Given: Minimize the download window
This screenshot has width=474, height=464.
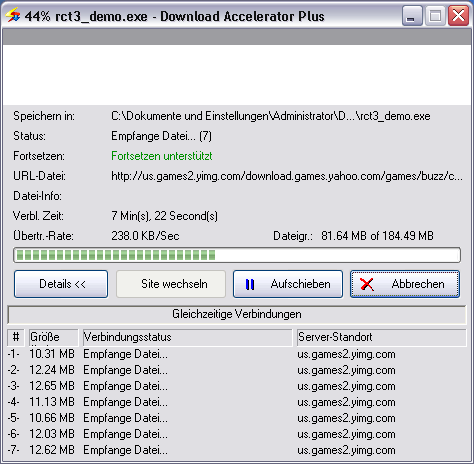Looking at the screenshot, I should [x=412, y=16].
